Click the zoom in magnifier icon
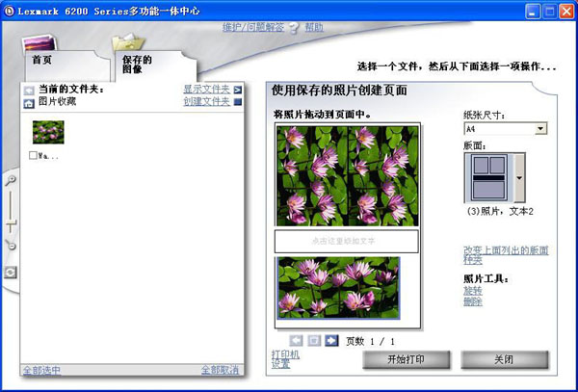This screenshot has width=578, height=392. (x=11, y=179)
